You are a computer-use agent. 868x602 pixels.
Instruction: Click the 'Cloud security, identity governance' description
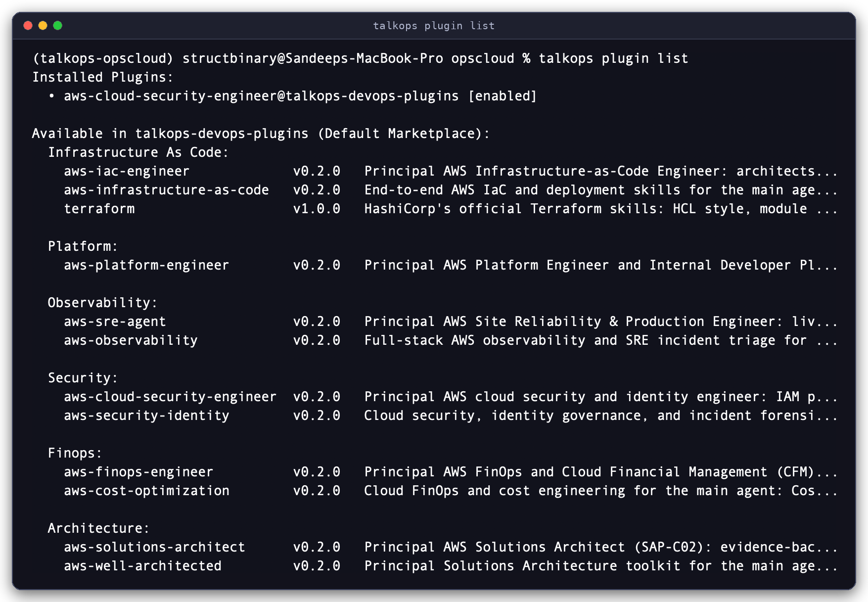601,416
